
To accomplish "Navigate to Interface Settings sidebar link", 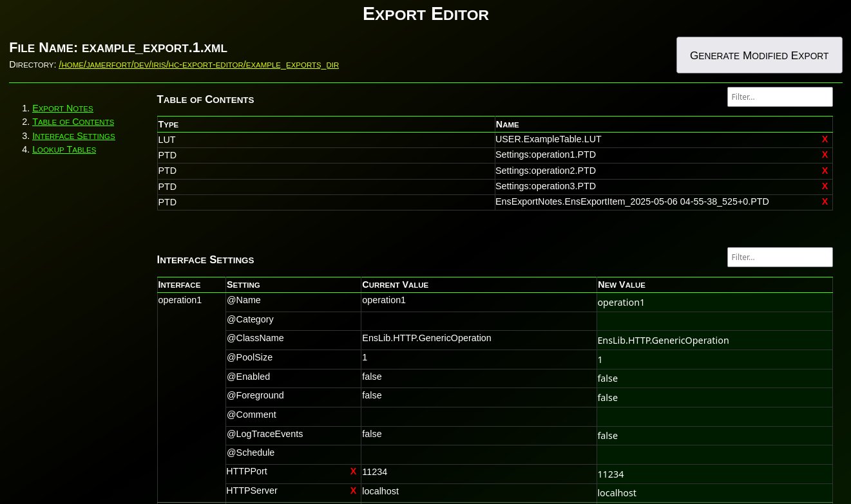I will coord(73,136).
